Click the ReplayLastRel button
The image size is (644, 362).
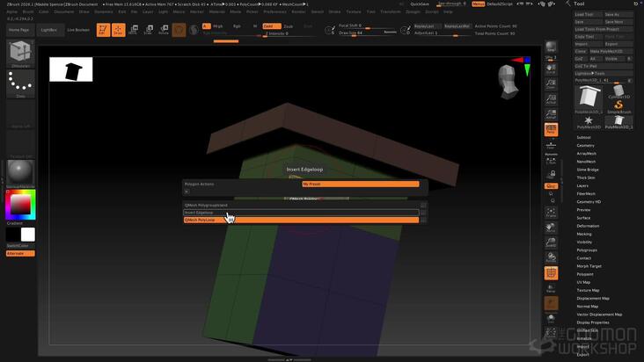(457, 26)
